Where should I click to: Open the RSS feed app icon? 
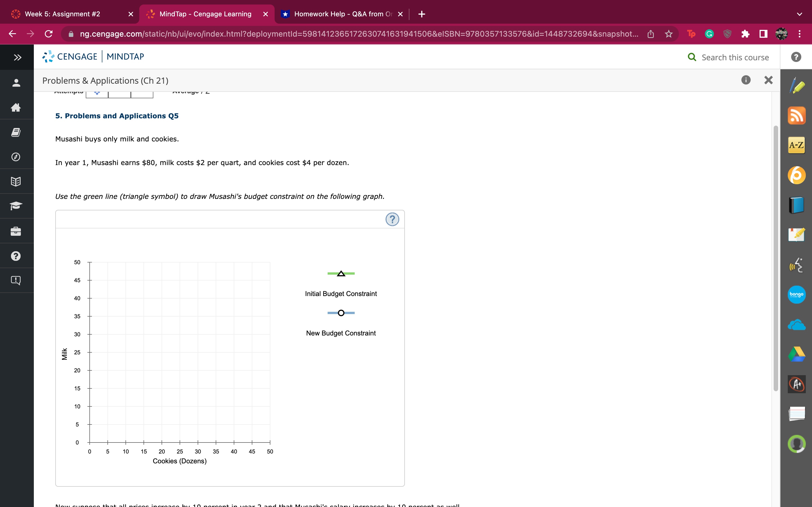click(797, 115)
